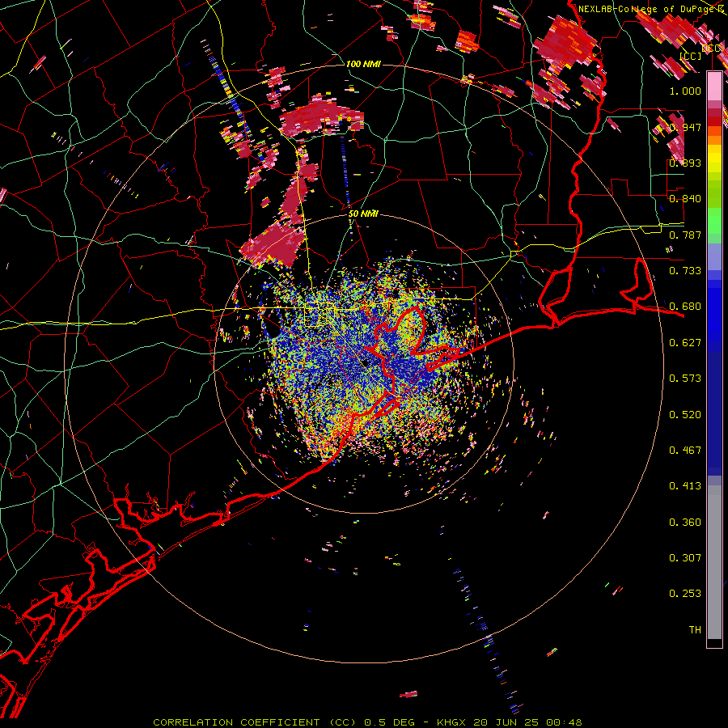Click the Correlation Coefficient caption at the bottom

(x=367, y=722)
